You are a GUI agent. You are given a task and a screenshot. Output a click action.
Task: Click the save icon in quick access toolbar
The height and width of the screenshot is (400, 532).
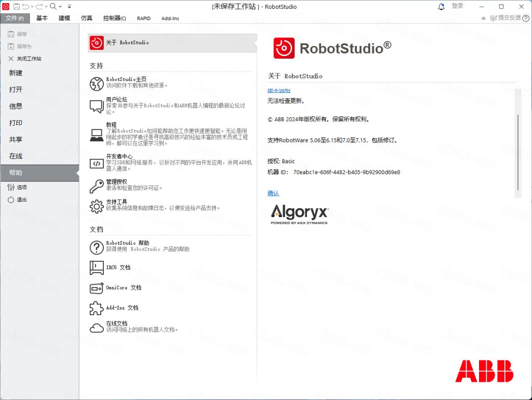point(16,6)
